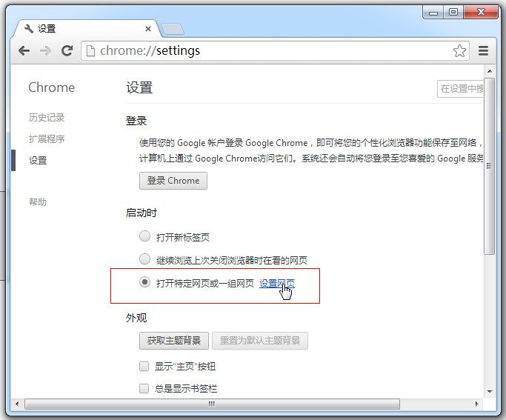The image size is (506, 420).
Task: Select the 设置 tab
Action: [87, 29]
